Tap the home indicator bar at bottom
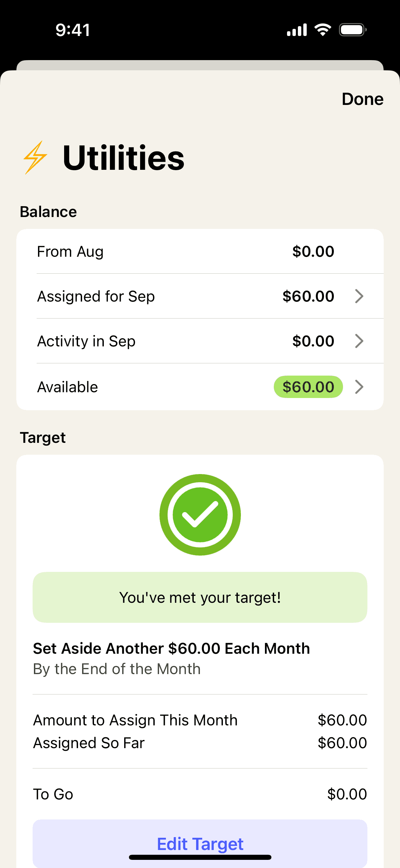Viewport: 400px width, 868px height. [200, 857]
